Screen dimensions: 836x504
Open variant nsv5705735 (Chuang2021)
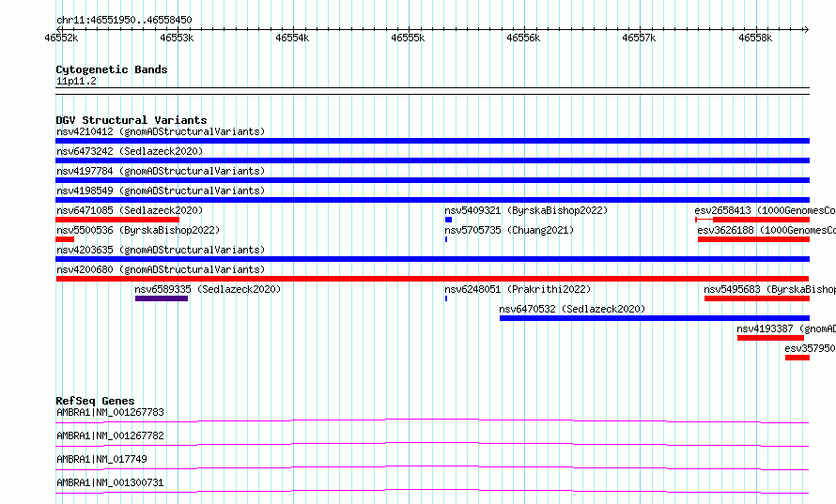click(x=509, y=230)
